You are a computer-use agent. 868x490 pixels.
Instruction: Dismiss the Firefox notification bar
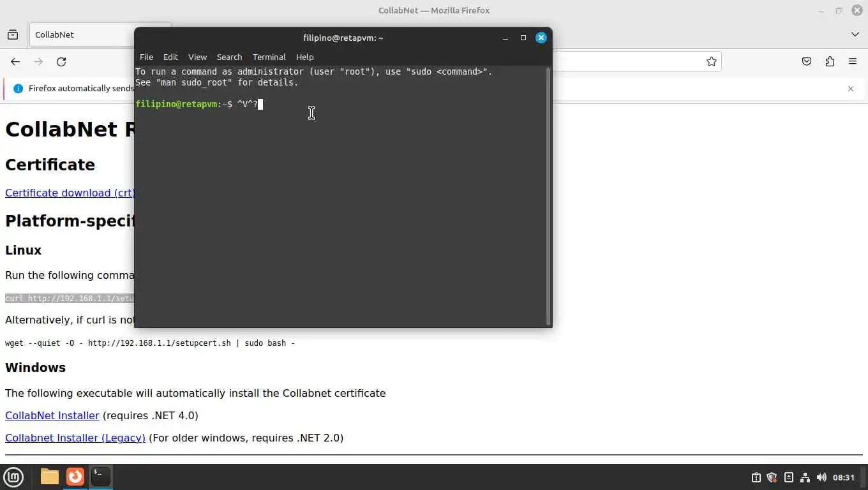coord(850,89)
